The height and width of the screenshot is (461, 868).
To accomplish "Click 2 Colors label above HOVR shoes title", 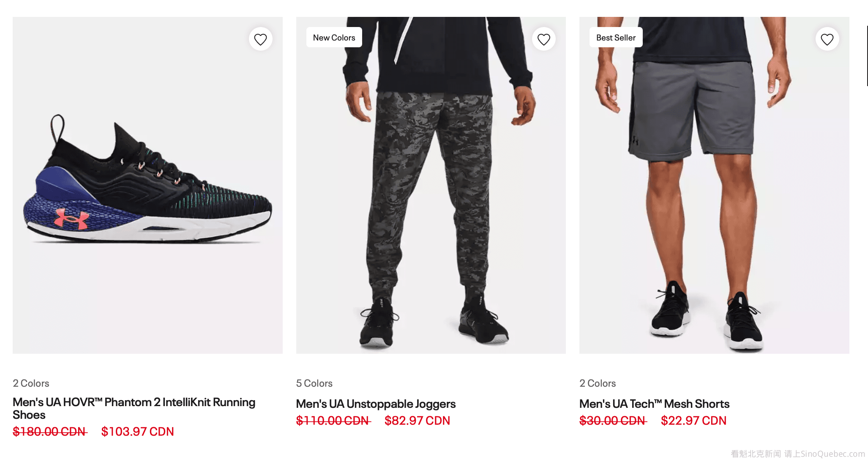I will point(31,383).
